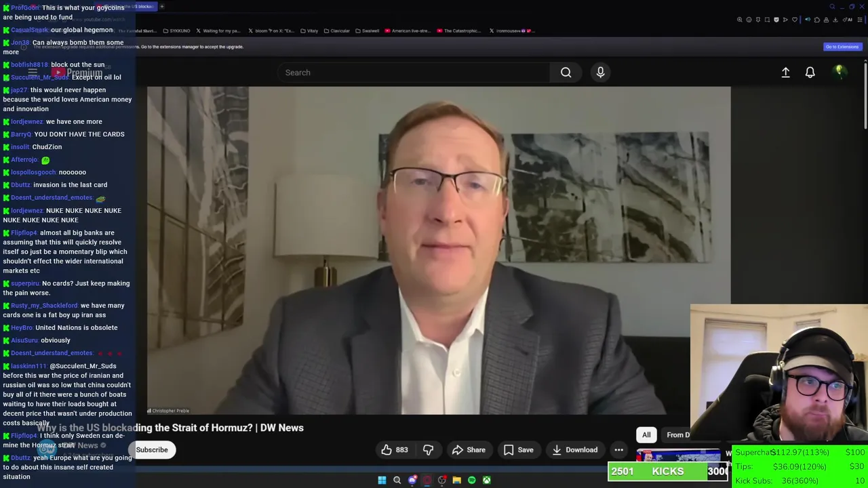This screenshot has height=488, width=868.
Task: Dislike the DW News video
Action: 428,450
